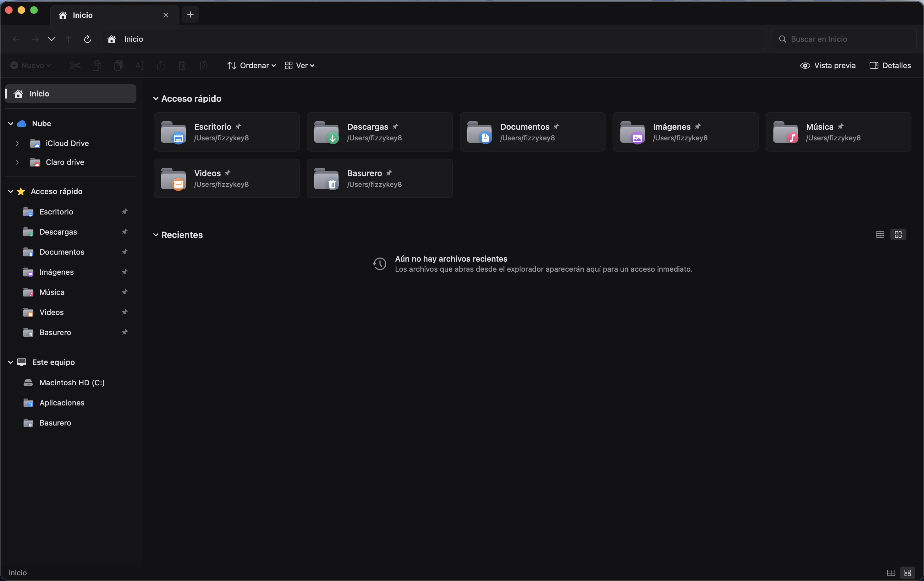
Task: Expand iCloud Drive in the sidebar
Action: tap(17, 144)
